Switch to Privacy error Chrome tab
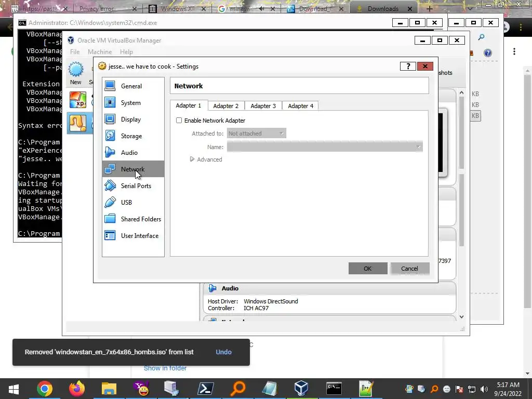The image size is (532, 399). coord(96,9)
